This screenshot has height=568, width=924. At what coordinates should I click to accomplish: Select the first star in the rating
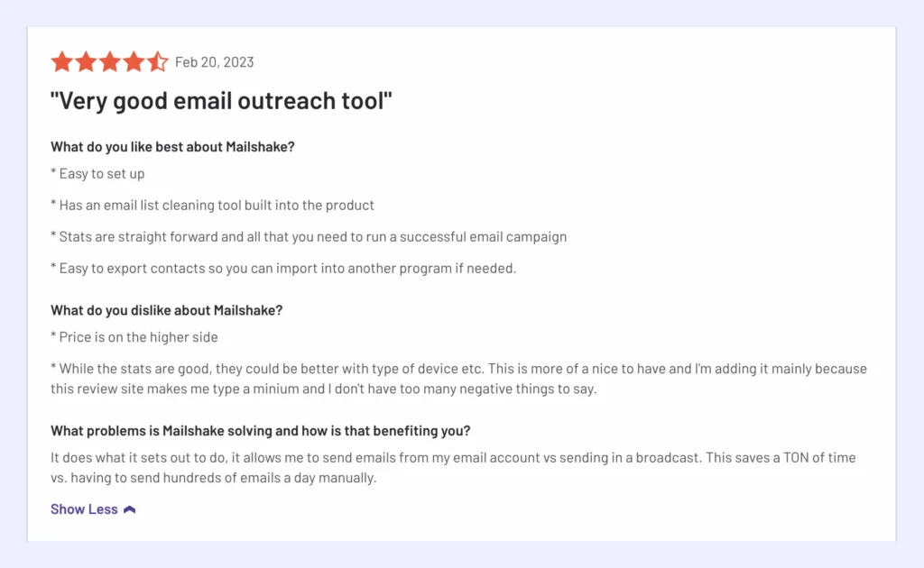(x=60, y=61)
